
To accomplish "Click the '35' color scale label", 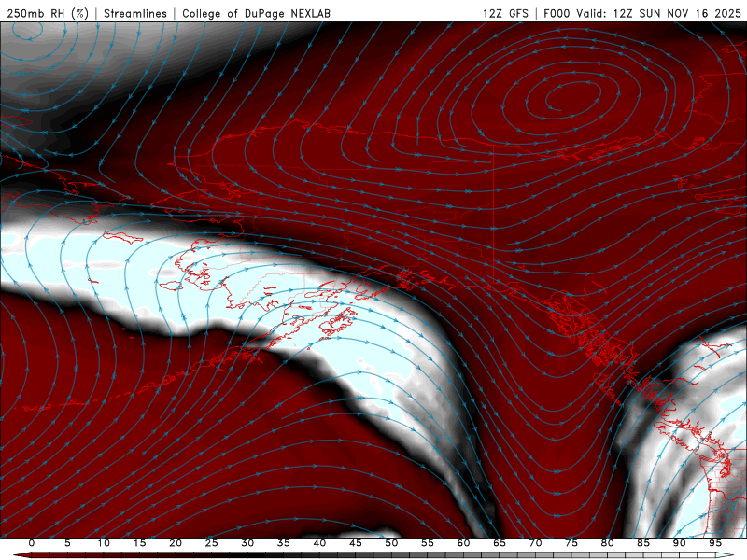I will (x=284, y=543).
